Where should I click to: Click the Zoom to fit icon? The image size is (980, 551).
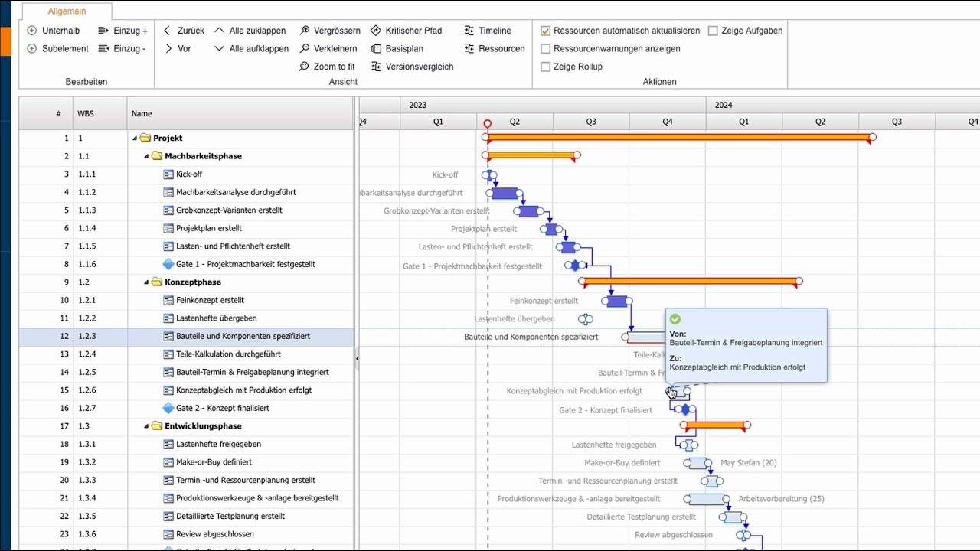(x=305, y=67)
